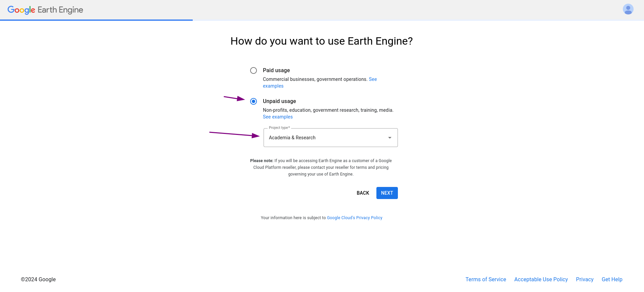Continue with the NEXT button

tap(387, 193)
